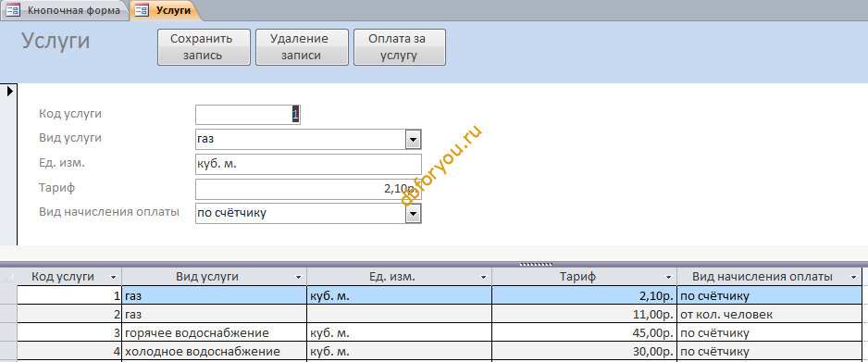Open the Ед. изм. column filter dropdown

pyautogui.click(x=483, y=278)
